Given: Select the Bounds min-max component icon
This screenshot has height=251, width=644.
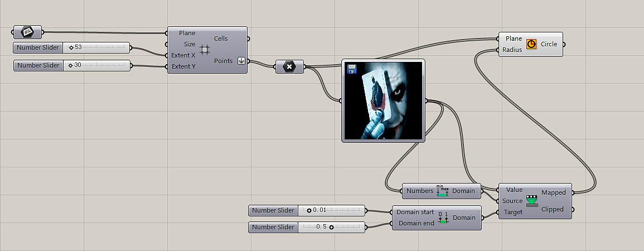Looking at the screenshot, I should 442,191.
